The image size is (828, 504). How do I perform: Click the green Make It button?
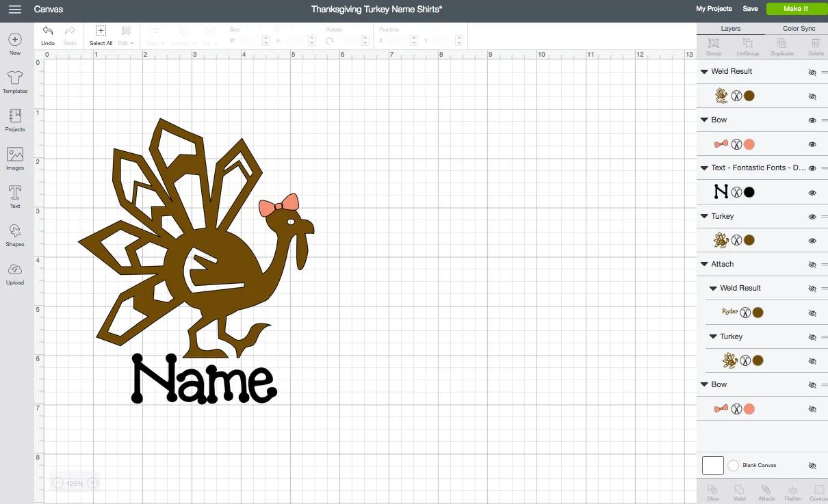[x=796, y=9]
